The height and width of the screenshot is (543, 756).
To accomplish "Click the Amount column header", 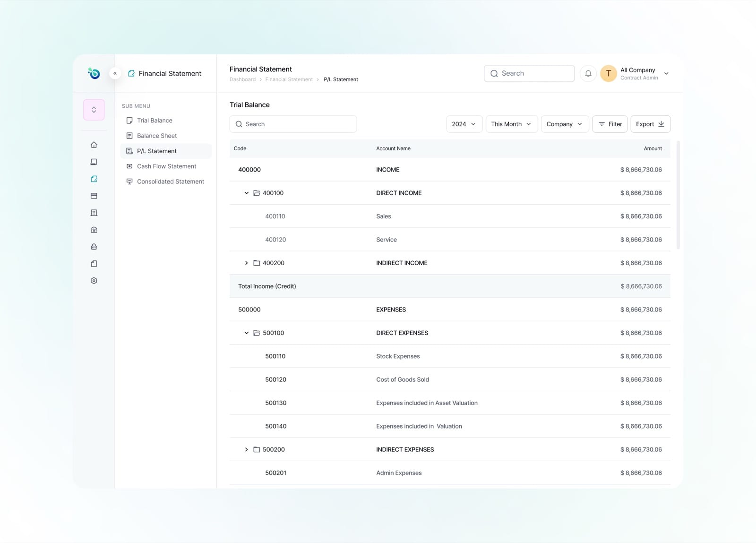I will pyautogui.click(x=653, y=148).
